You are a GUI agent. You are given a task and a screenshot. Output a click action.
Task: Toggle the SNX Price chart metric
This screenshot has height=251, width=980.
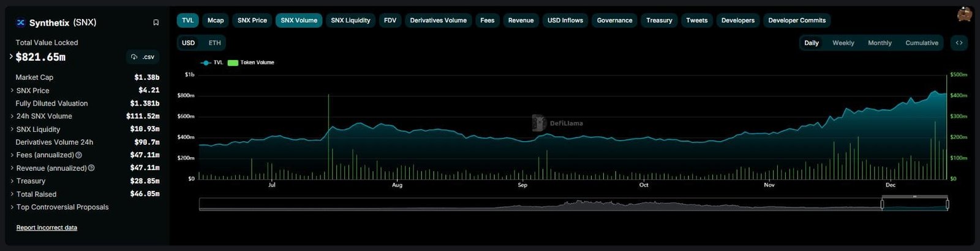[x=252, y=20]
